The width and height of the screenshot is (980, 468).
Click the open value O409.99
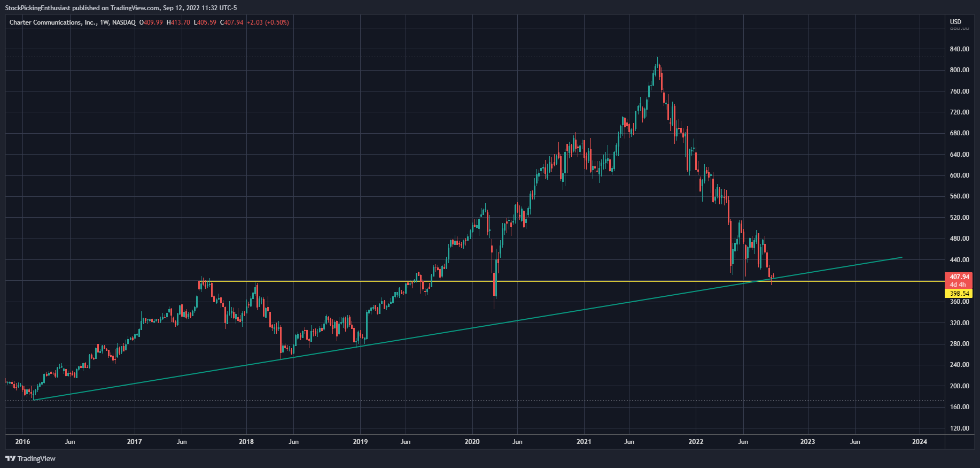click(151, 22)
